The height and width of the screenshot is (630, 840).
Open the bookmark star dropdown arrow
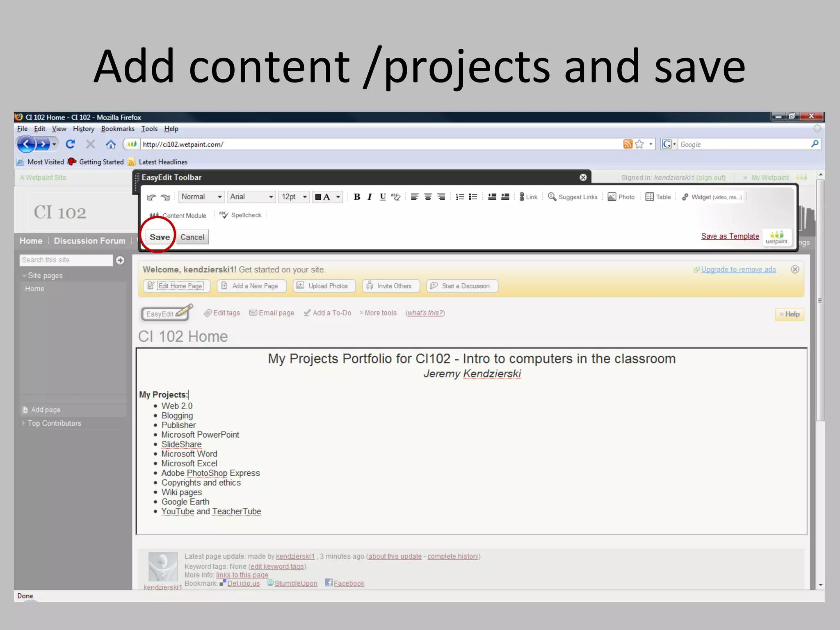[651, 144]
